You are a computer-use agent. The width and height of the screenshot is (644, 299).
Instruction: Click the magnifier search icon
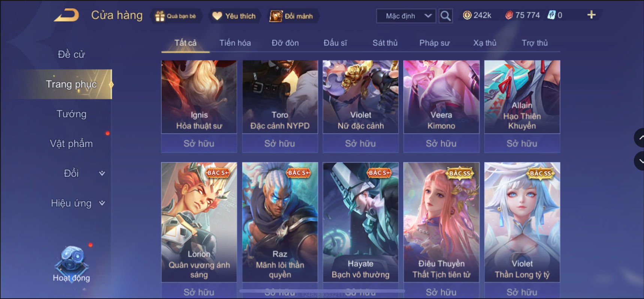pyautogui.click(x=445, y=16)
